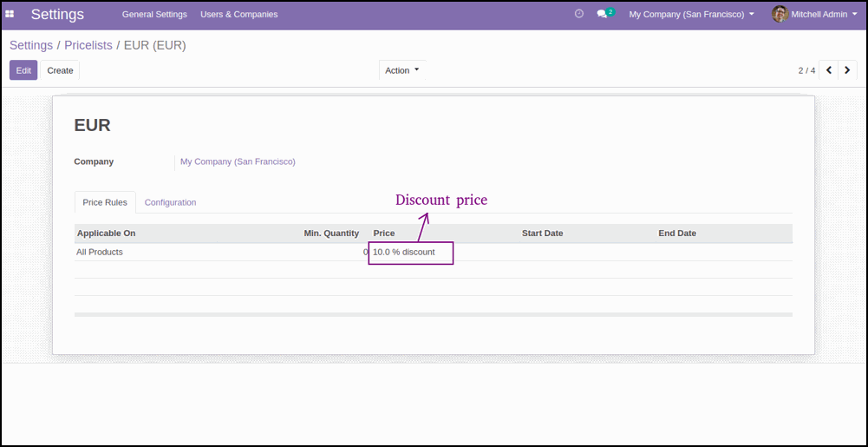The height and width of the screenshot is (447, 868).
Task: Switch to the Price Rules tab
Action: [105, 202]
